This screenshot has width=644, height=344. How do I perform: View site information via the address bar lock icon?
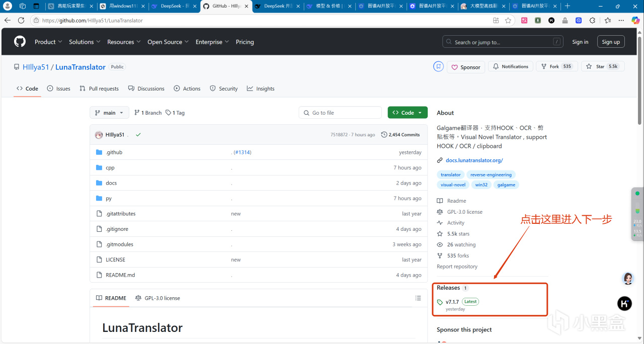[x=36, y=21]
